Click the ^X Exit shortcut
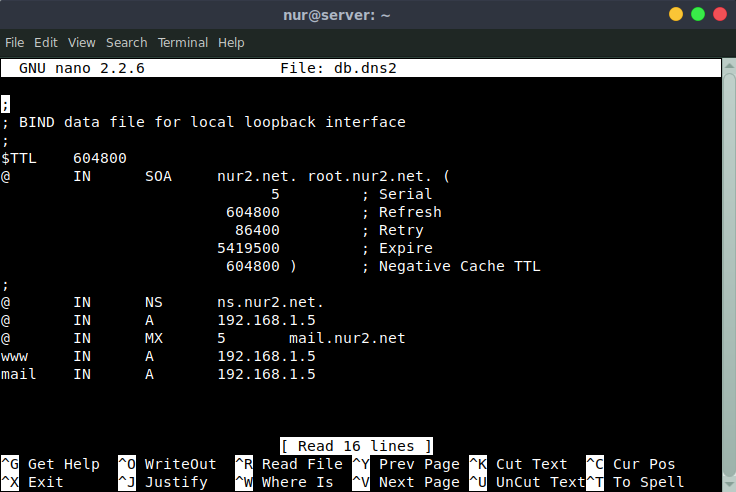This screenshot has height=492, width=736. tap(32, 482)
